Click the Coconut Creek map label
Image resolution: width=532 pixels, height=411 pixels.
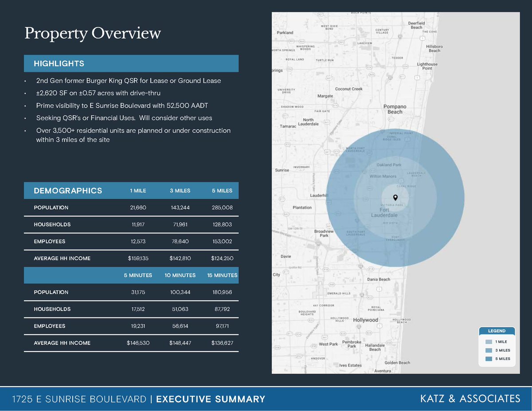tap(349, 89)
